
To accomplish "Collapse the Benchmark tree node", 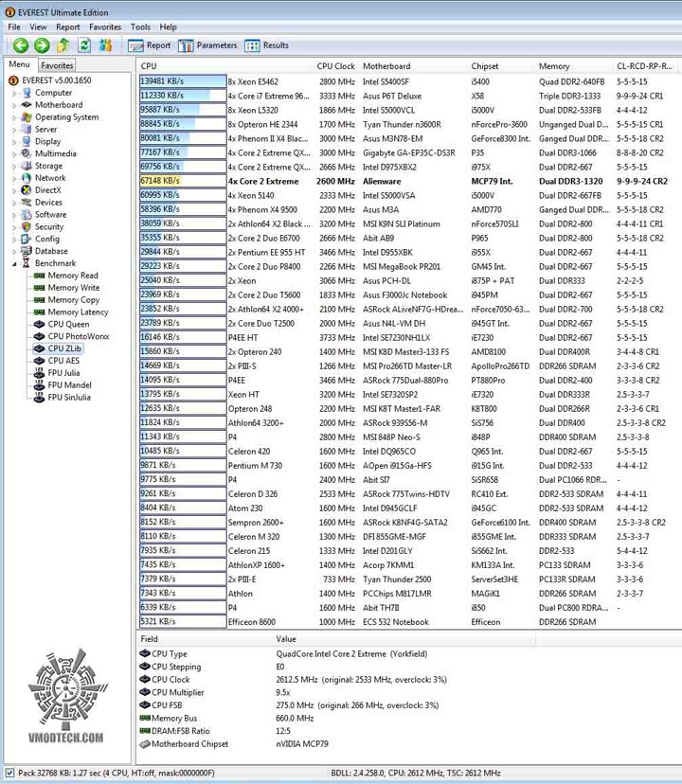I will pos(14,263).
